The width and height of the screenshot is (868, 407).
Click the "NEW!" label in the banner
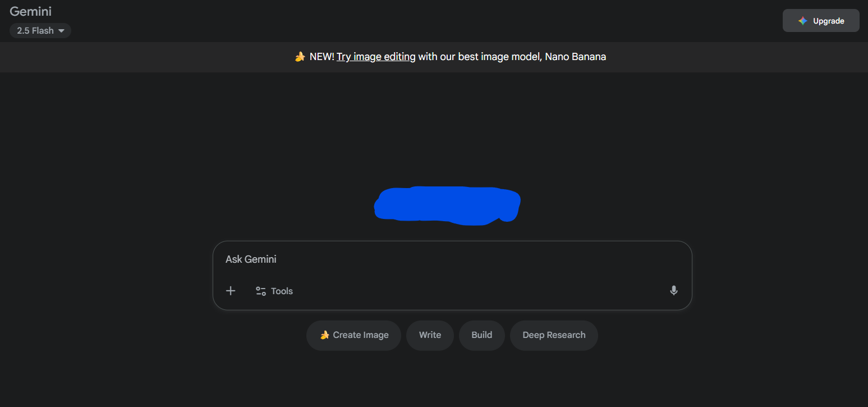(322, 57)
